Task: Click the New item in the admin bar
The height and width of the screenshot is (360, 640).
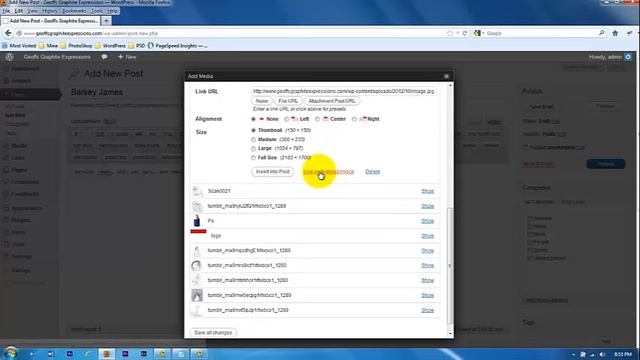Action: coord(127,57)
